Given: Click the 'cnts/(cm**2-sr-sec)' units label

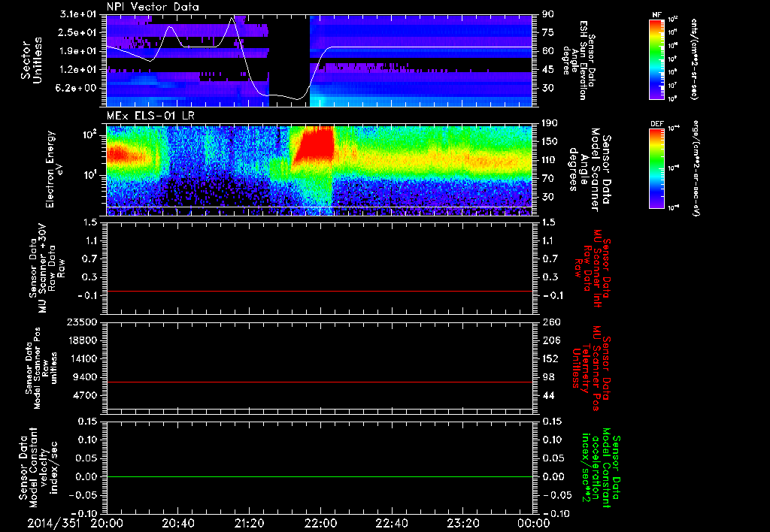Looking at the screenshot, I should point(694,59).
